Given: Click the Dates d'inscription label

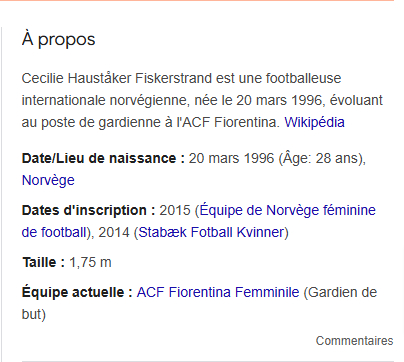Looking at the screenshot, I should 88,210.
